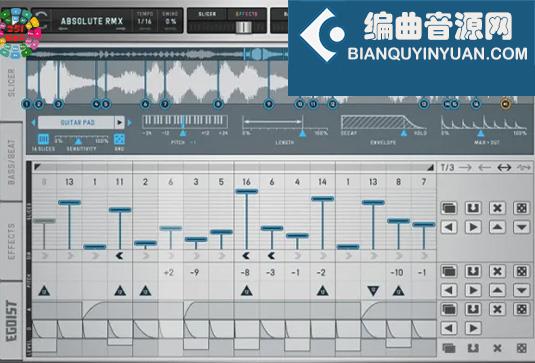
Task: Randomize the bottom level row
Action: [522, 348]
